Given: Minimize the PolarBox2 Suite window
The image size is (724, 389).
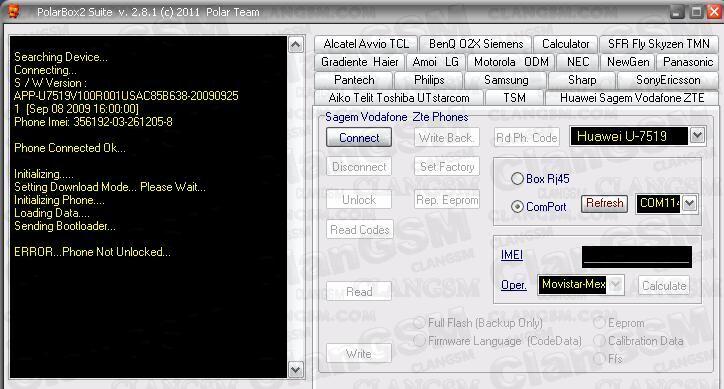Looking at the screenshot, I should pyautogui.click(x=677, y=12).
